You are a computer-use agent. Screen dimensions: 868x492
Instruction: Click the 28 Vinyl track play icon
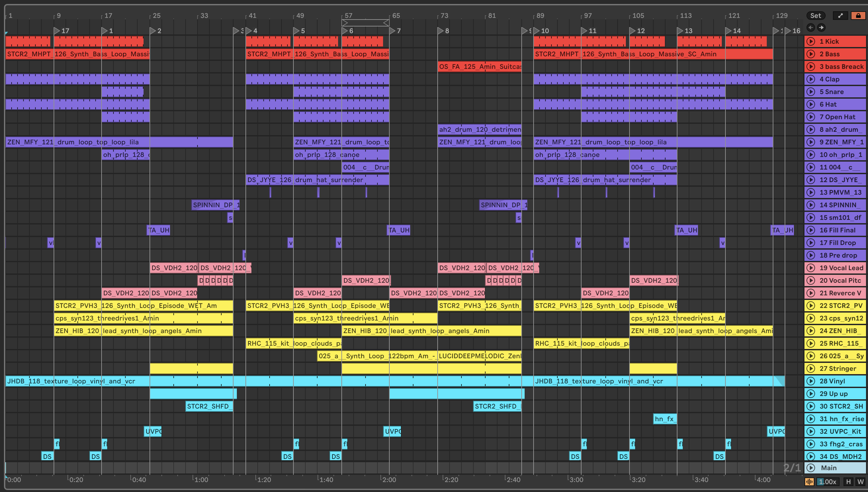(x=810, y=381)
